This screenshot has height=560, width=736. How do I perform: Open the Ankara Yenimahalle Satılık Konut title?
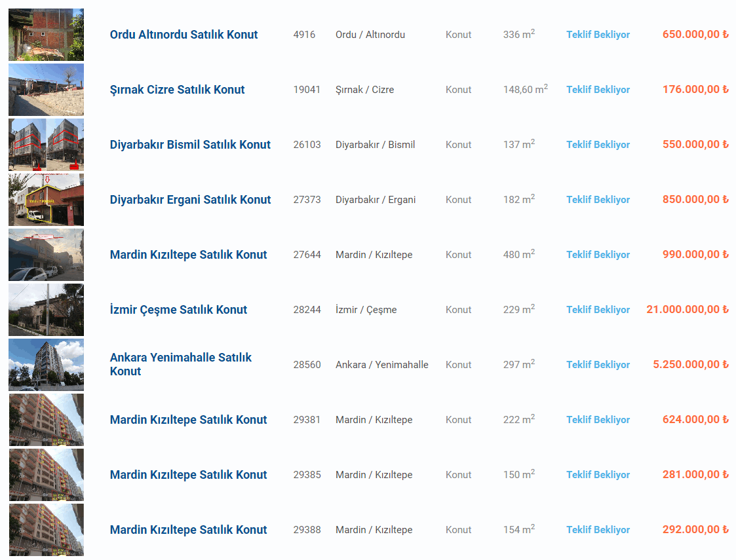180,364
